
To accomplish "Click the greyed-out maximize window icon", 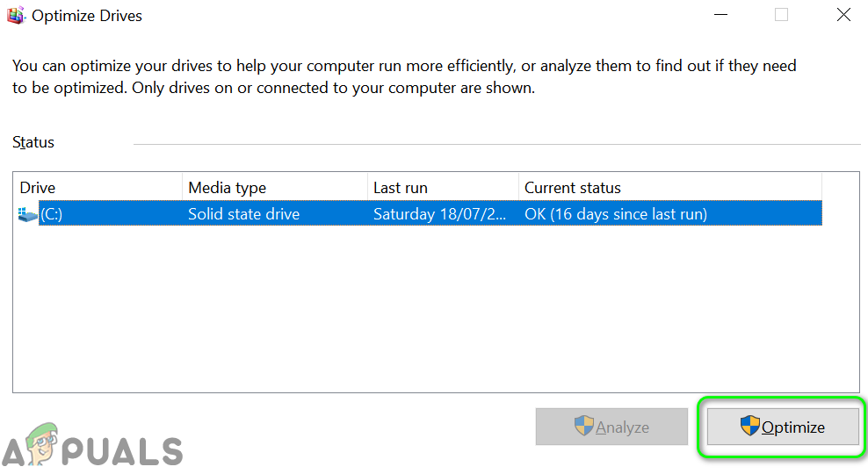I will coord(781,15).
